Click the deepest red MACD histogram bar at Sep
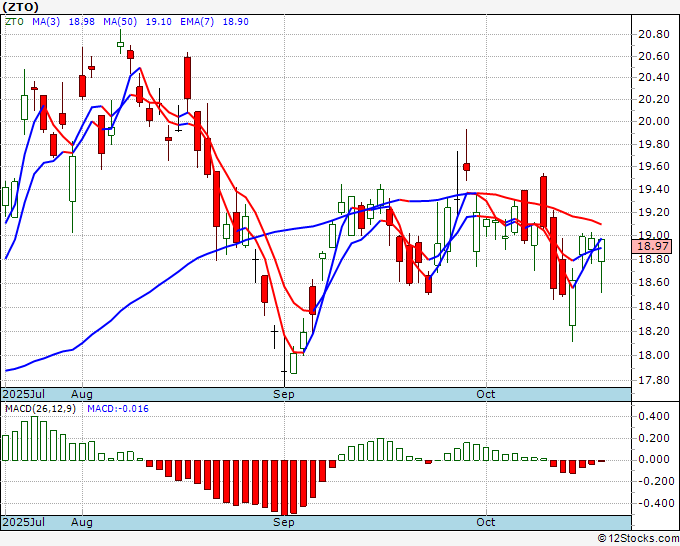The width and height of the screenshot is (680, 546). tap(284, 487)
